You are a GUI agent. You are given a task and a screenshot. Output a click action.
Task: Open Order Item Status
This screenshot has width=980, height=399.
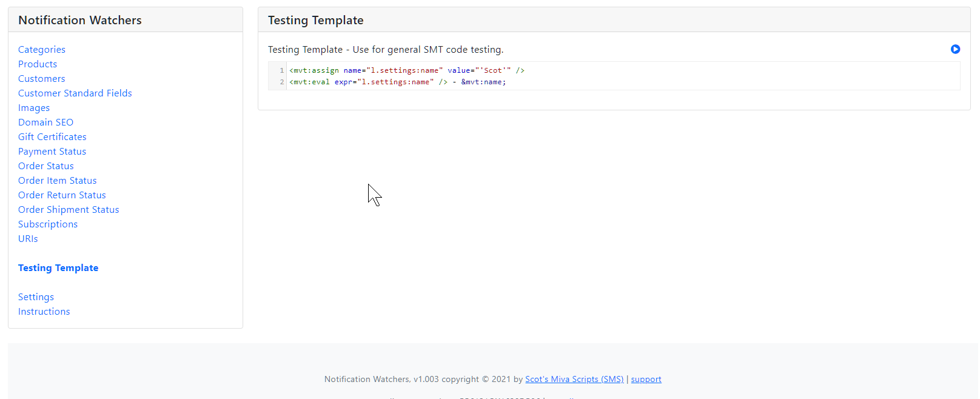(57, 181)
